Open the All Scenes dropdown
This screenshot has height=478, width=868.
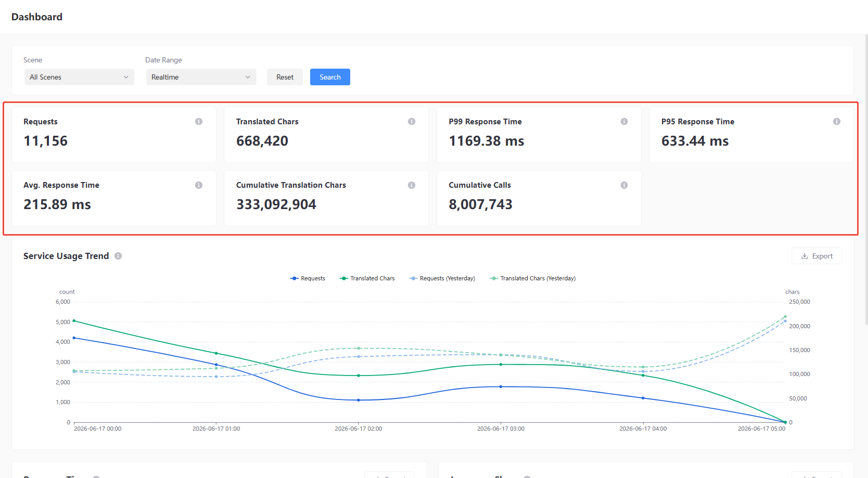coord(79,77)
